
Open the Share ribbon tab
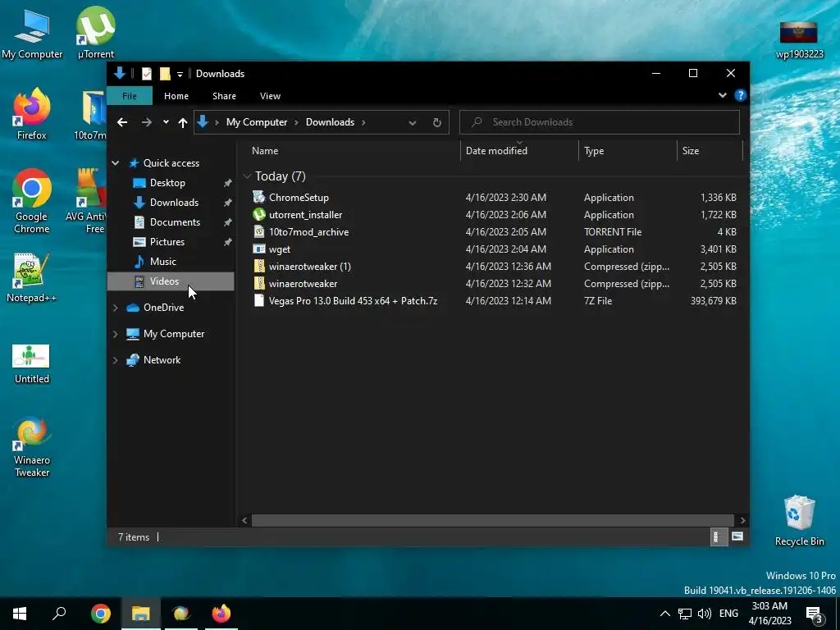pyautogui.click(x=224, y=96)
